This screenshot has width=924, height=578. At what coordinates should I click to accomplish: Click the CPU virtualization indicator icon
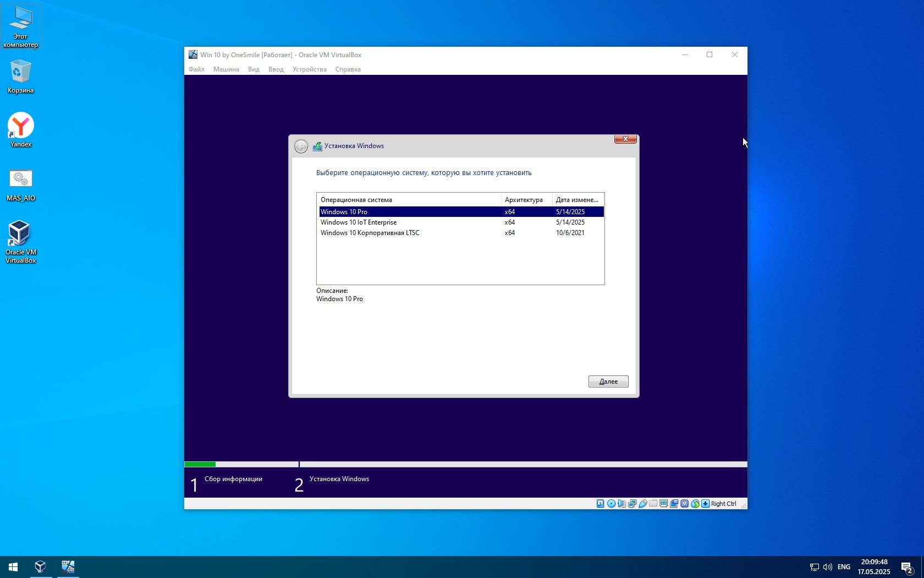pyautogui.click(x=685, y=504)
